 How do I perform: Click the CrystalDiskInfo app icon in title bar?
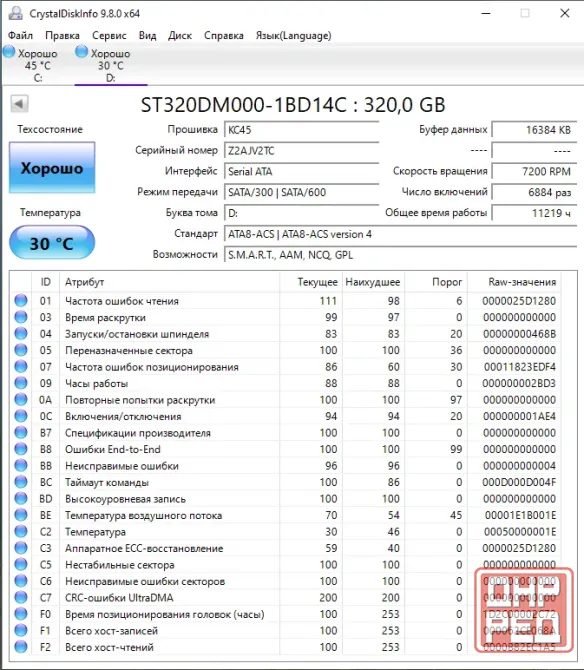15,13
